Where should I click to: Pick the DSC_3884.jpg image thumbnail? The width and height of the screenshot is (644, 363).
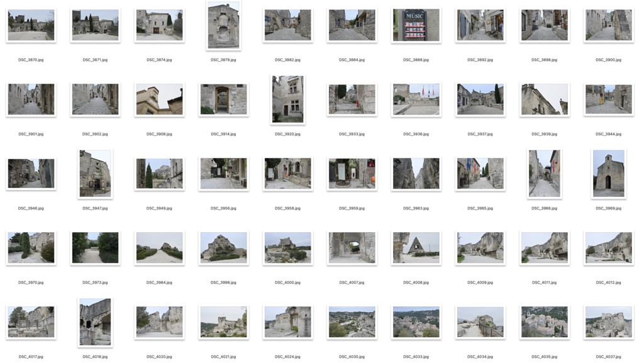click(x=352, y=25)
